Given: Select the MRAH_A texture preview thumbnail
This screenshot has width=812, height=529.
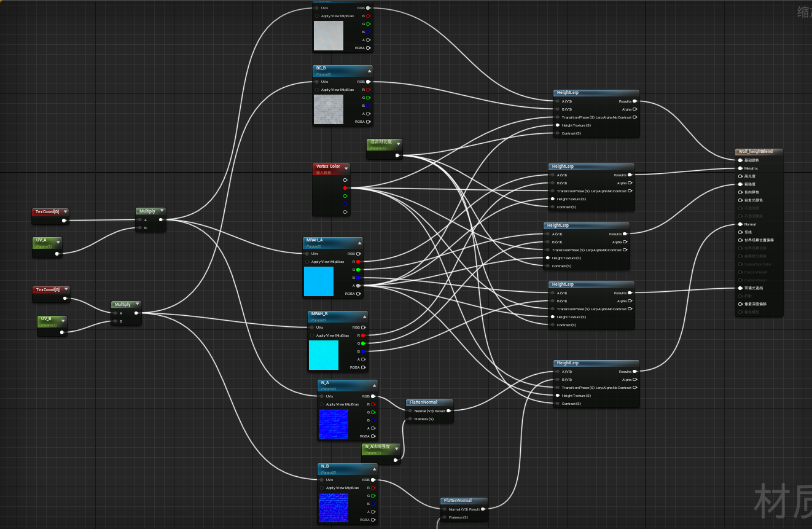Looking at the screenshot, I should tap(319, 281).
